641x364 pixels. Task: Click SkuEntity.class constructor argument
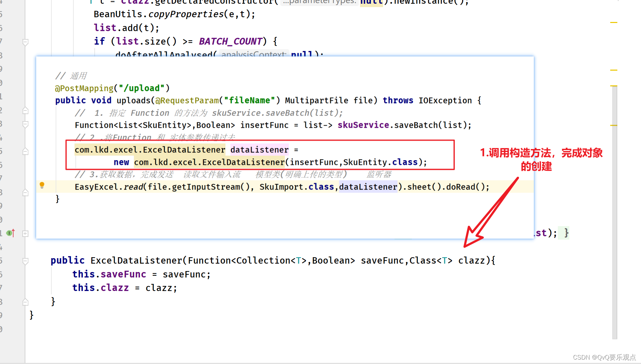pos(380,162)
